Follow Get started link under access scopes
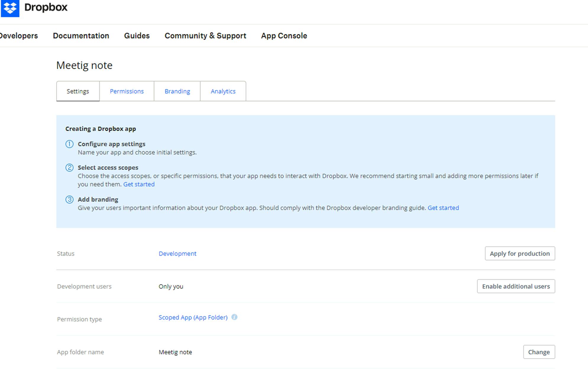 pos(139,184)
